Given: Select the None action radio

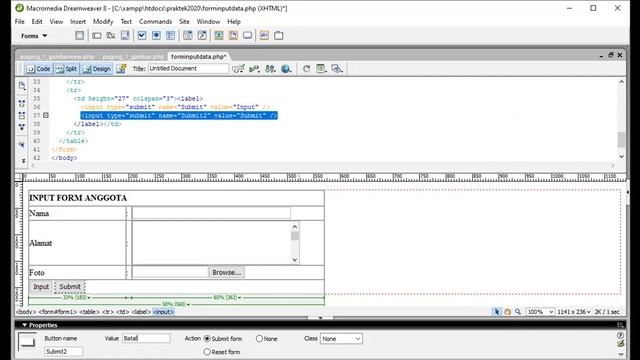Looking at the screenshot, I should [x=259, y=339].
